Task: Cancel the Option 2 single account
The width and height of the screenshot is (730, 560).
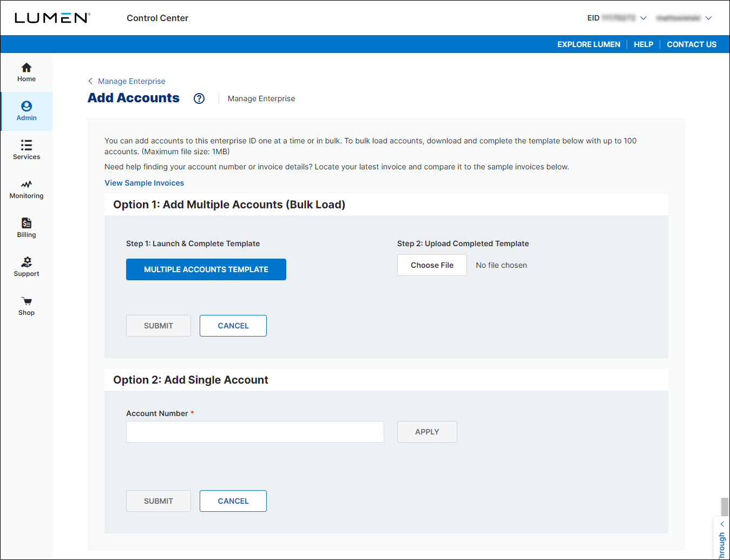Action: (x=233, y=501)
